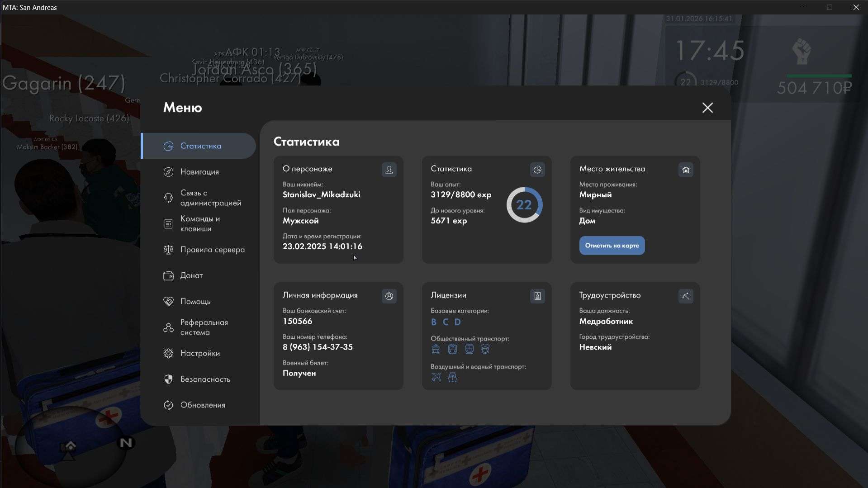Click the house icon in Место жительства card
The height and width of the screenshot is (488, 868).
click(686, 170)
